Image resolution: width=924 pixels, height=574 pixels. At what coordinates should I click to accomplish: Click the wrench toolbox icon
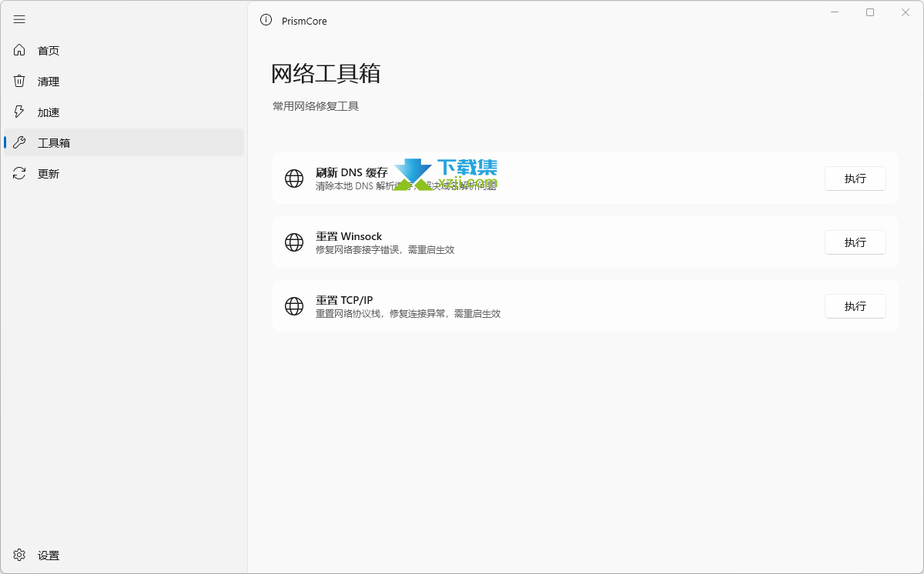click(x=19, y=142)
